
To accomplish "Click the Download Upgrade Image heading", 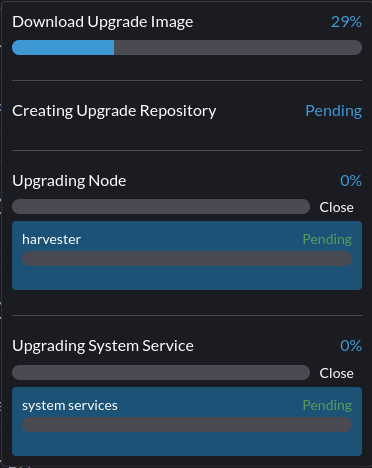I will coord(103,22).
